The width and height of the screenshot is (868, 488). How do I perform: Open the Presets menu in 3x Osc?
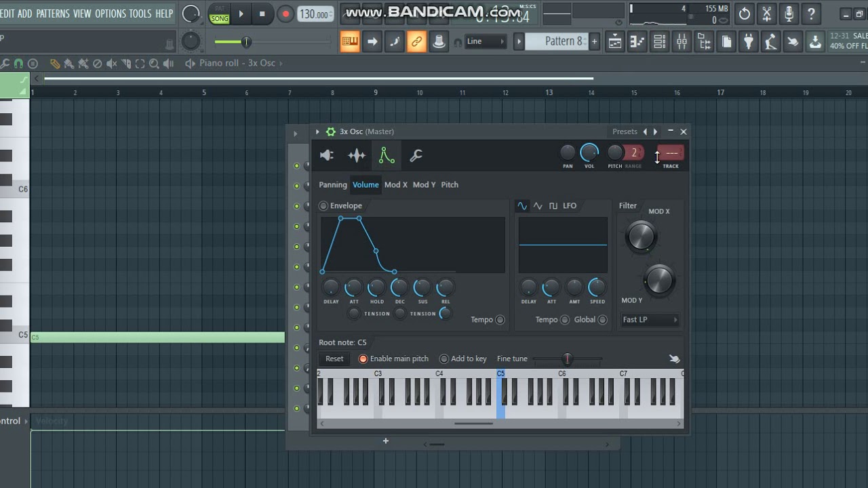coord(625,131)
